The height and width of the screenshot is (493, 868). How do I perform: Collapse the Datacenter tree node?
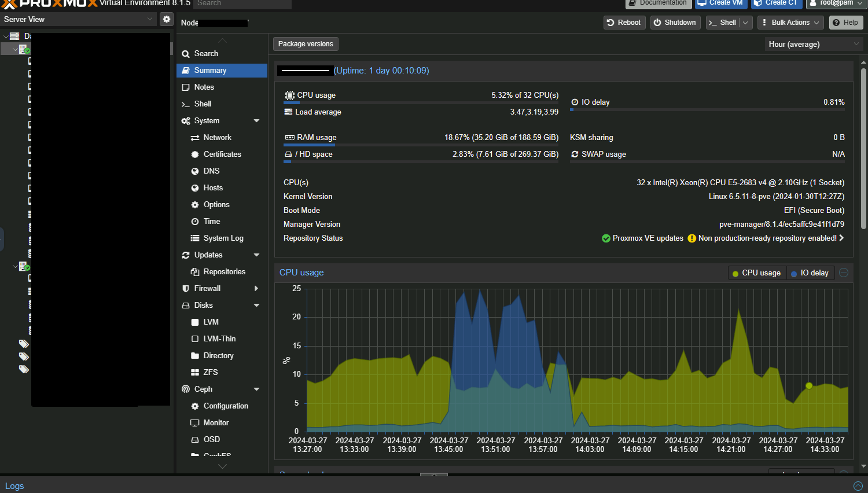[6, 36]
